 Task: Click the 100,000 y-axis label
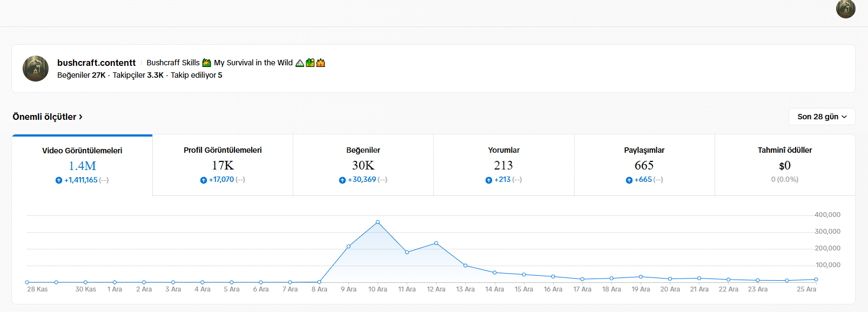pos(828,265)
